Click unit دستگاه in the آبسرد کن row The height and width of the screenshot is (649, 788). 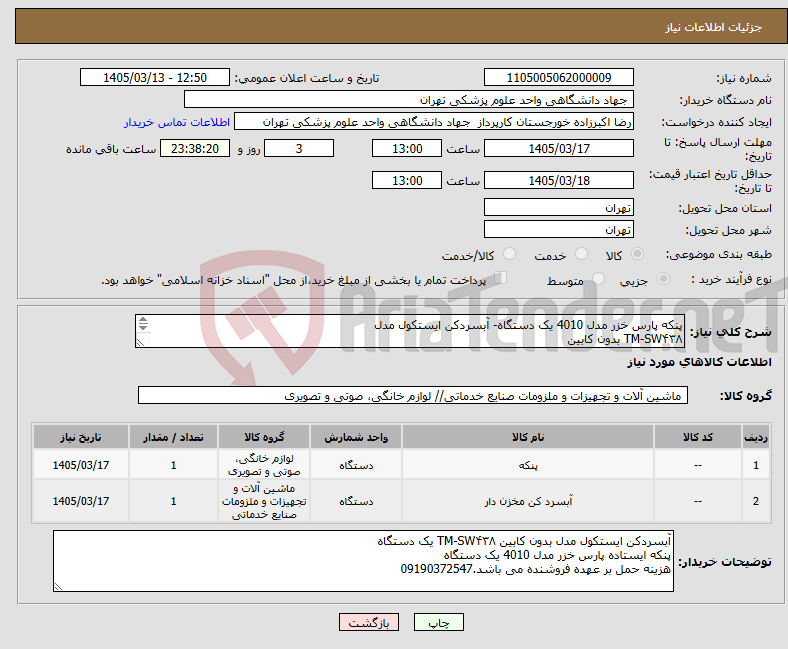(356, 501)
